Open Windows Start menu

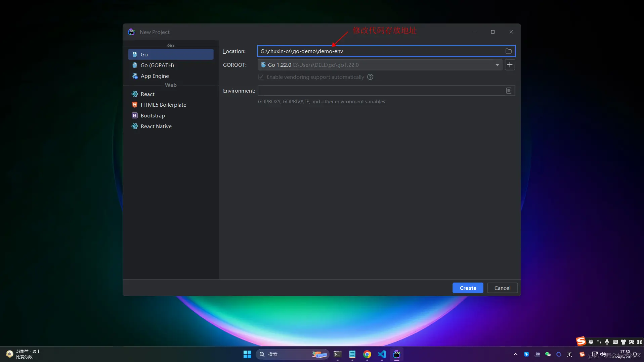point(247,354)
